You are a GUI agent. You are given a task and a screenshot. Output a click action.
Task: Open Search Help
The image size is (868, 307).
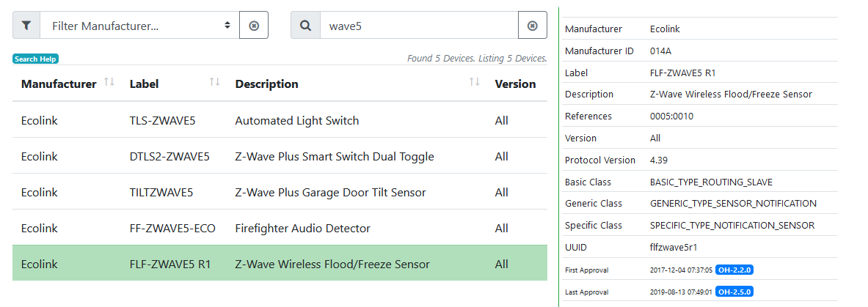click(35, 59)
